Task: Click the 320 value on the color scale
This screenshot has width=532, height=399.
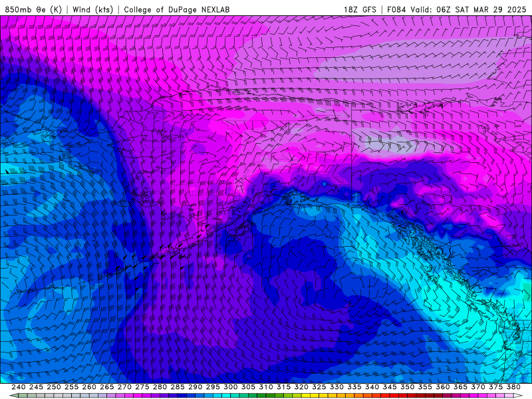Action: click(x=301, y=387)
